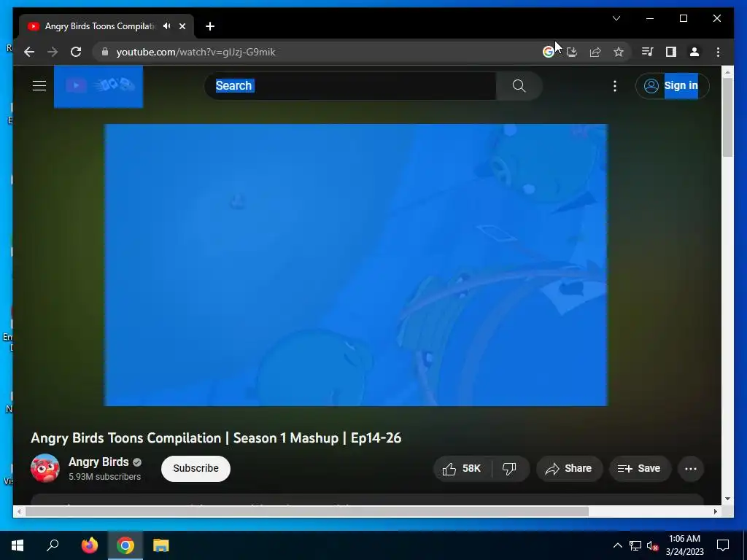The height and width of the screenshot is (560, 747).
Task: Open the YouTube hamburger guide menu
Action: point(39,86)
